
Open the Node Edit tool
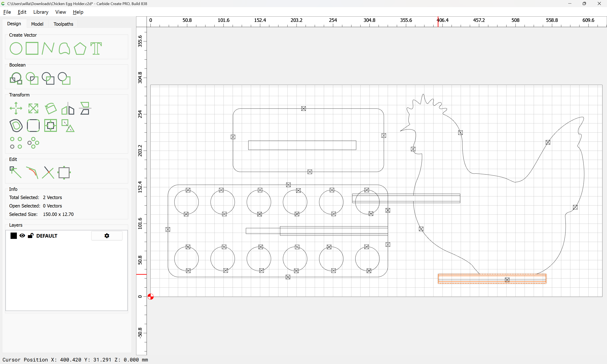point(15,173)
